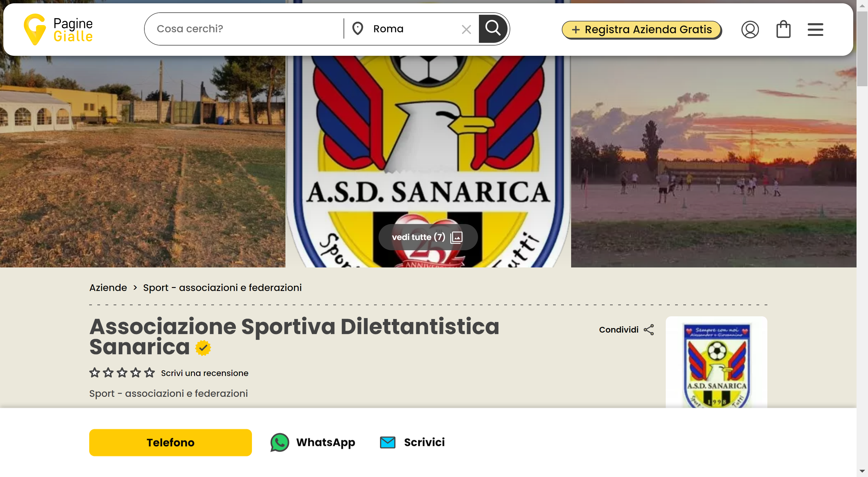868x477 pixels.
Task: Click the WhatsApp label
Action: coord(325,442)
